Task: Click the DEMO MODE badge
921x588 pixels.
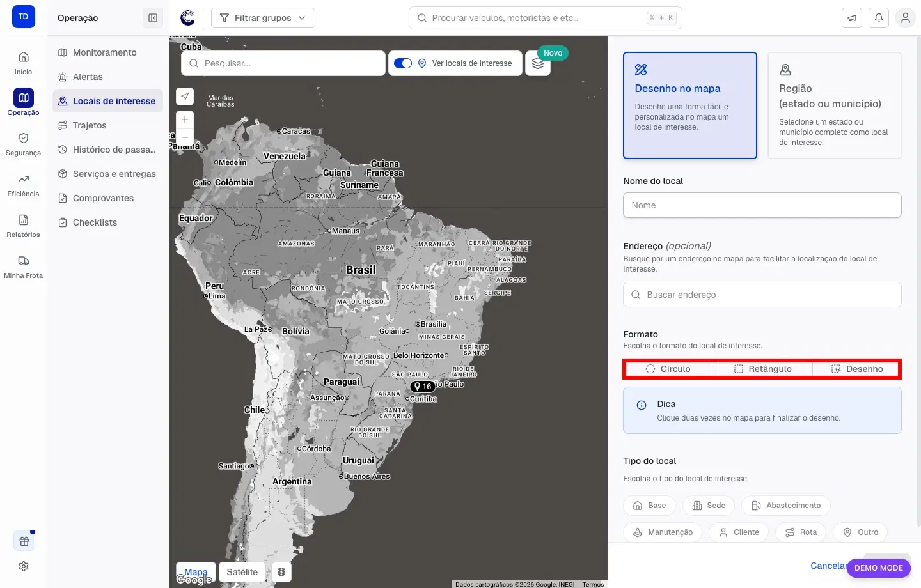Action: (879, 568)
